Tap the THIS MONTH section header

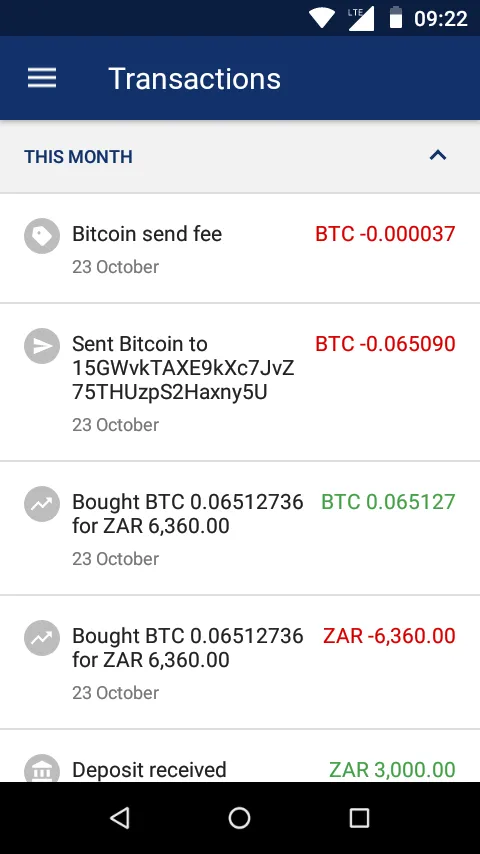click(240, 156)
